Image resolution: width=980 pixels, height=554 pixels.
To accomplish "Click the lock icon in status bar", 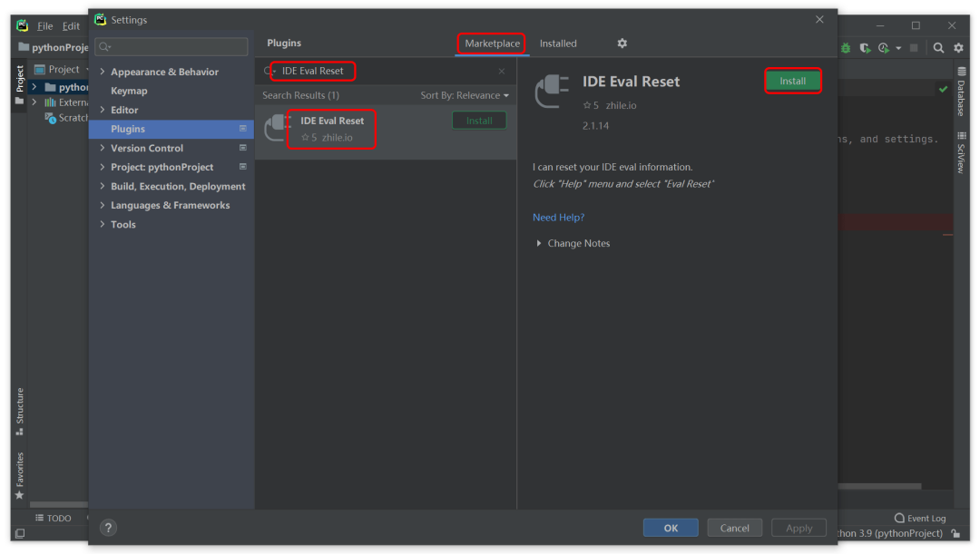I will click(955, 533).
